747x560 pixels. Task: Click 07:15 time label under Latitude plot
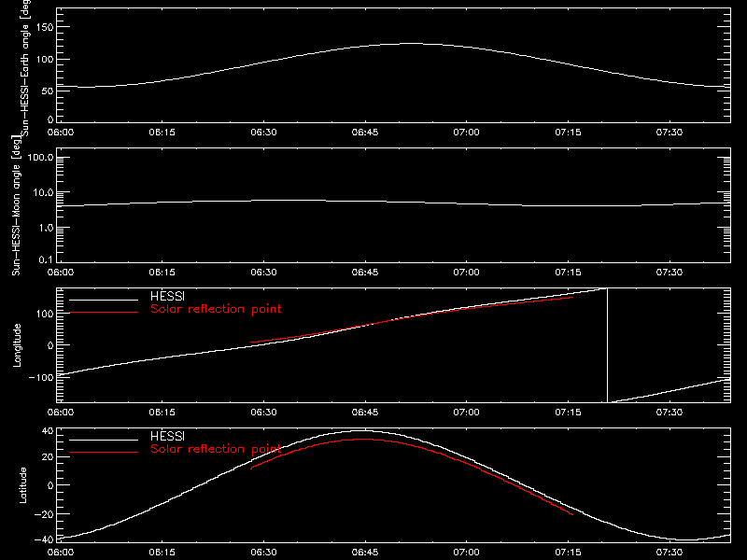568,552
